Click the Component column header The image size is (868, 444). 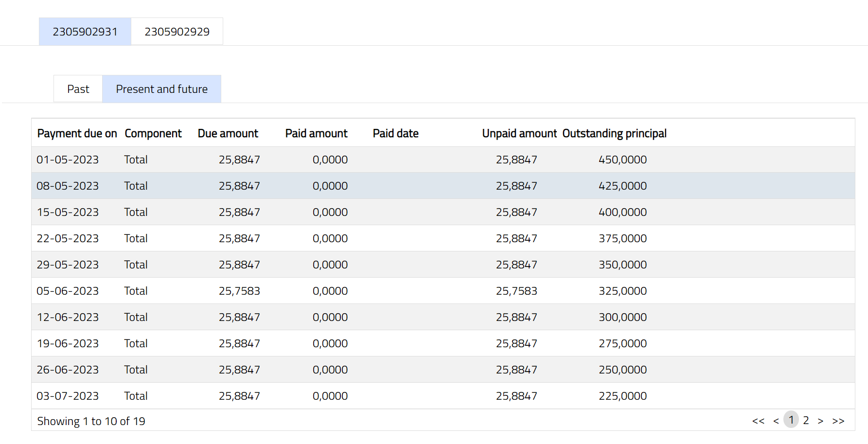[153, 133]
